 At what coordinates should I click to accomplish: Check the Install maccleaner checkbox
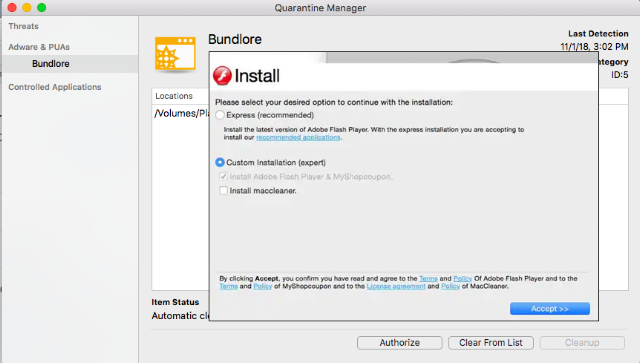[x=223, y=191]
